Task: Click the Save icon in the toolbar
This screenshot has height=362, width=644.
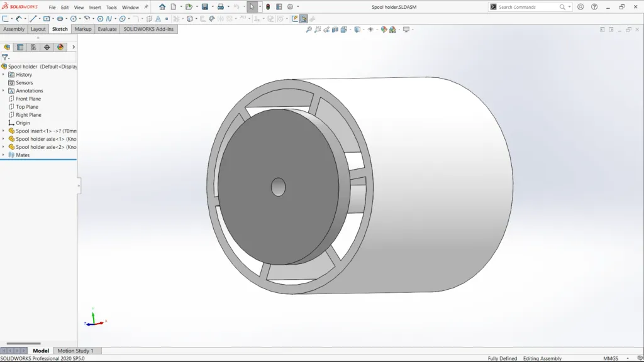Action: tap(204, 7)
